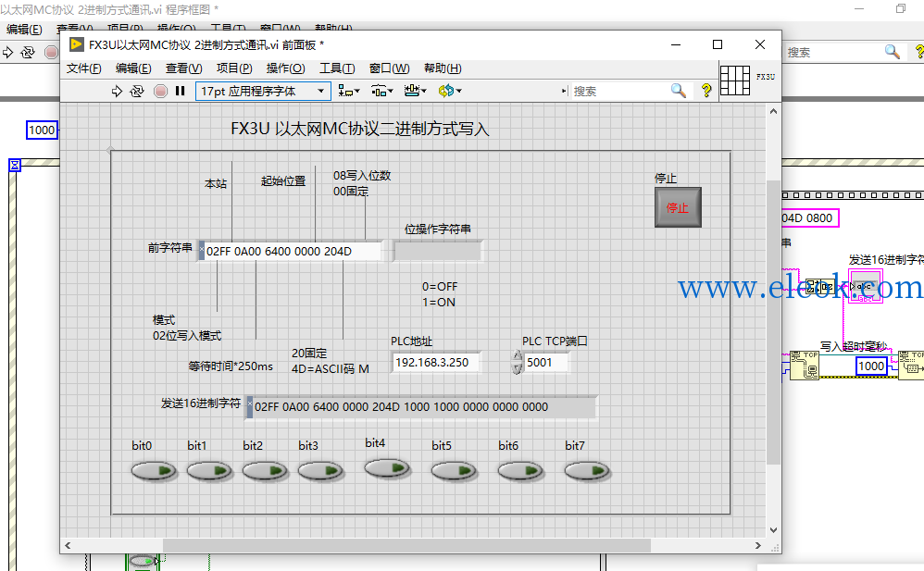Toggle the bit5 switch
924x571 pixels.
[453, 471]
